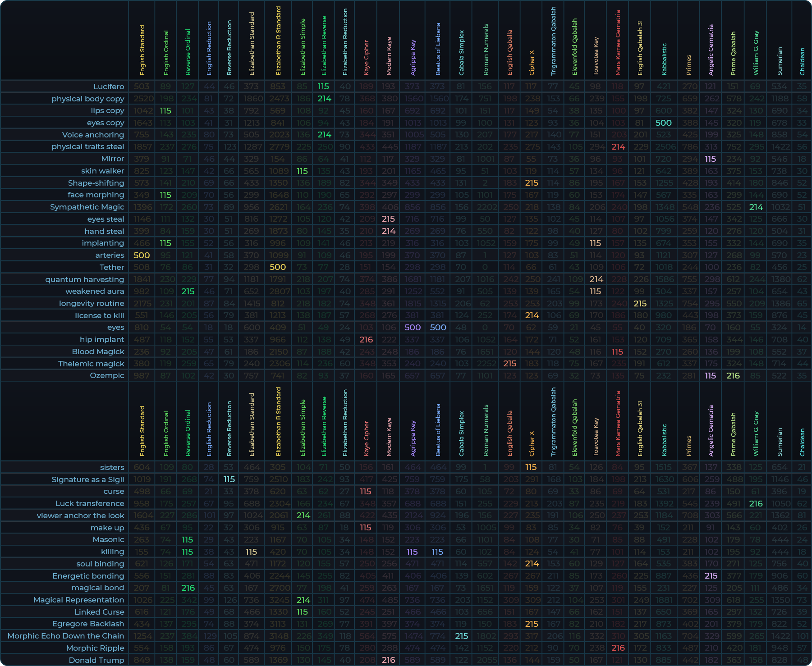Click highlighted 215 in Thelemic magick row
This screenshot has width=812, height=666.
[x=509, y=364]
